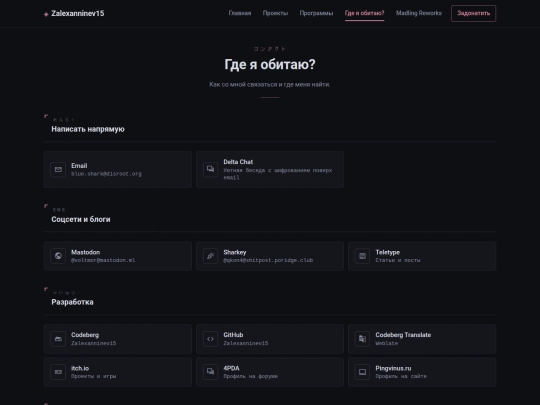
Task: Open the 4PDA card title
Action: pos(231,368)
